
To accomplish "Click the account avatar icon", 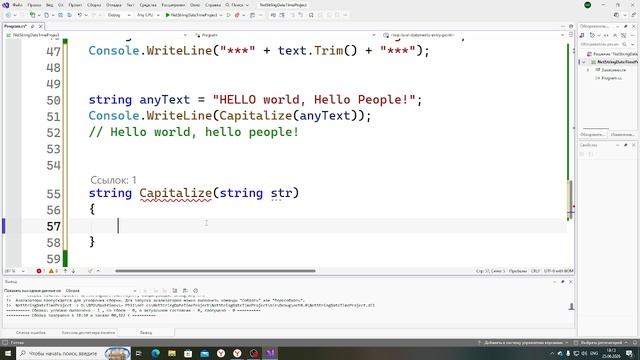I will pyautogui.click(x=587, y=5).
